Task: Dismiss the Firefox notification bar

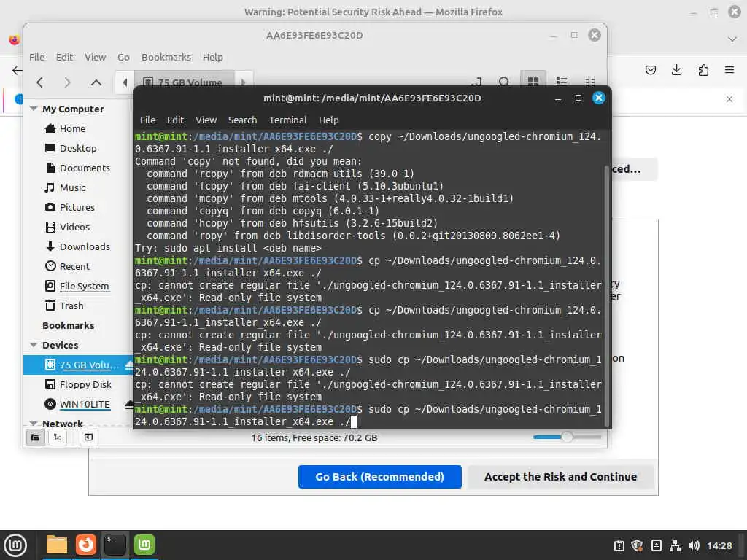Action: 729,99
